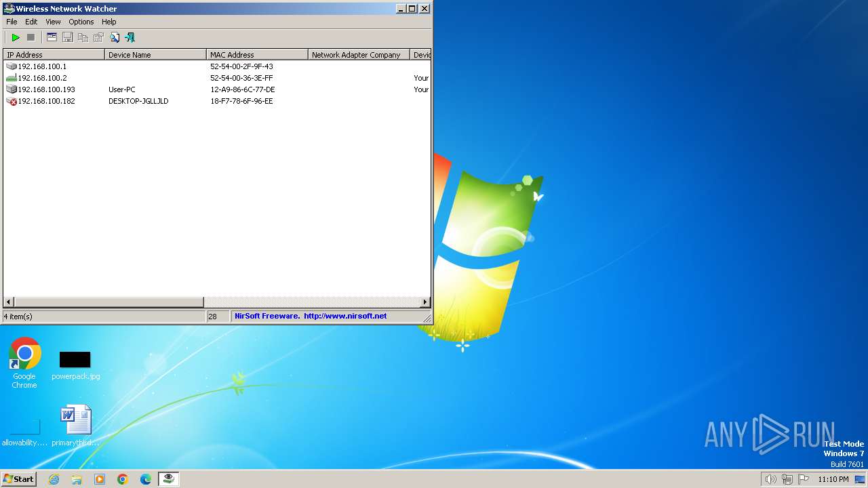Click the 4 item(s) status bar text

coord(18,317)
